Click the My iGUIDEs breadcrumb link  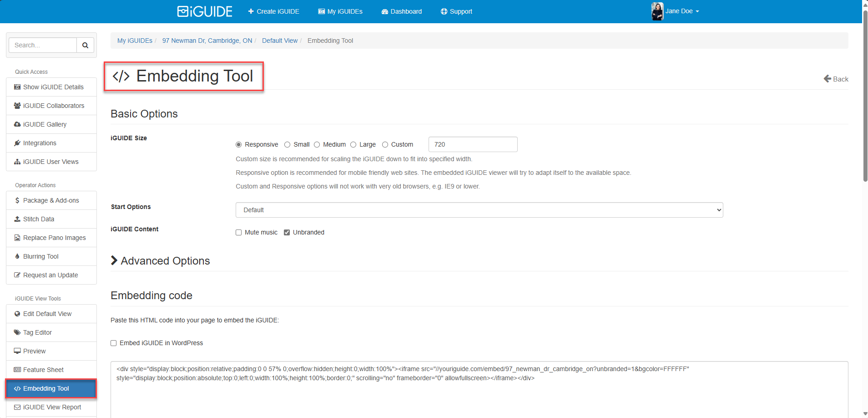tap(135, 41)
